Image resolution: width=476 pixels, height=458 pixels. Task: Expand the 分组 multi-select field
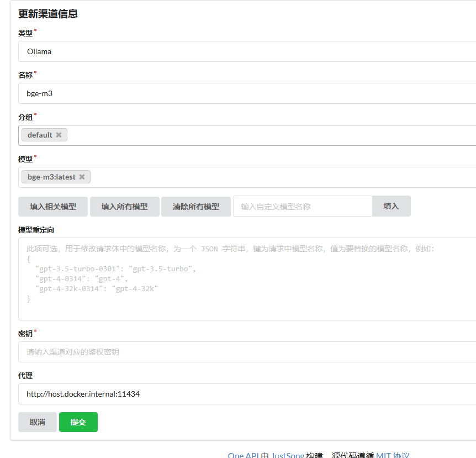coord(271,135)
